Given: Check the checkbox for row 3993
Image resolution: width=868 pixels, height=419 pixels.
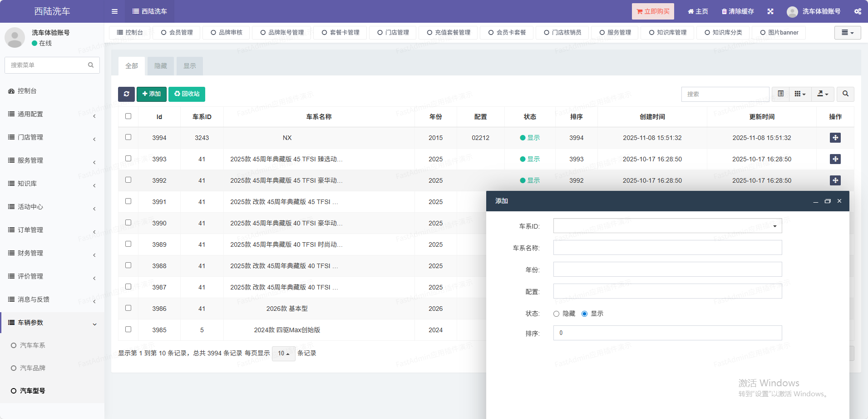Looking at the screenshot, I should (128, 159).
